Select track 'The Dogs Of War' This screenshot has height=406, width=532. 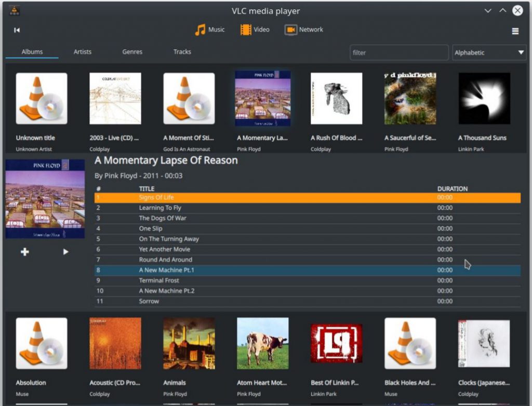click(x=308, y=218)
